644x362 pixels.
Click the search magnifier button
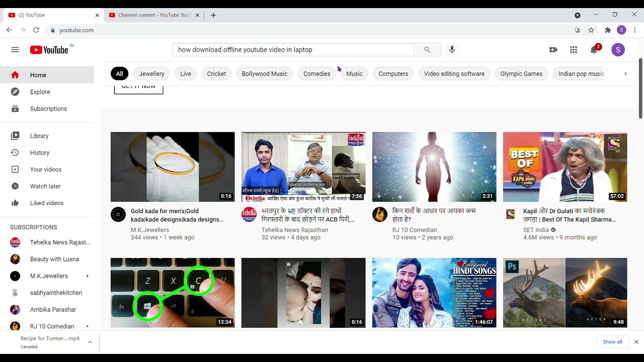click(427, 50)
